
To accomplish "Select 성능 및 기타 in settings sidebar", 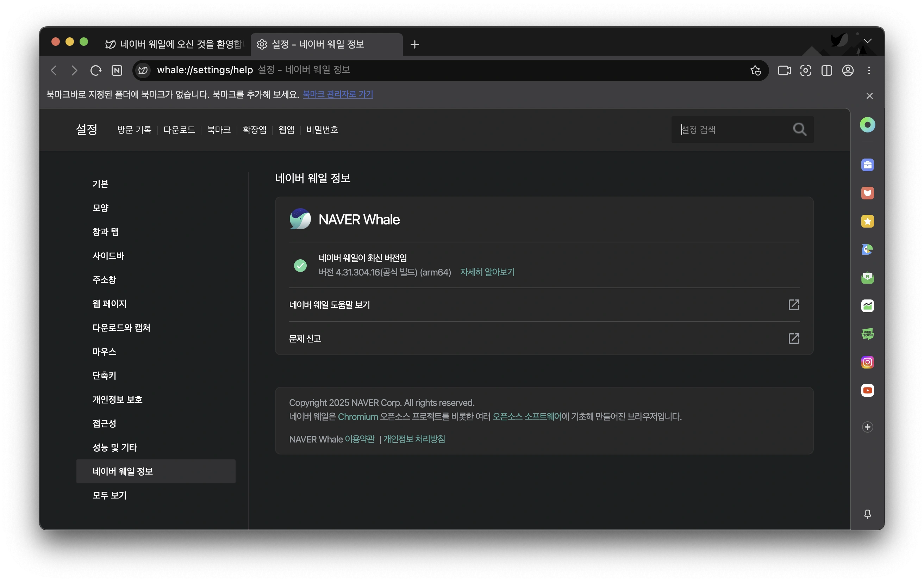I will [156, 447].
